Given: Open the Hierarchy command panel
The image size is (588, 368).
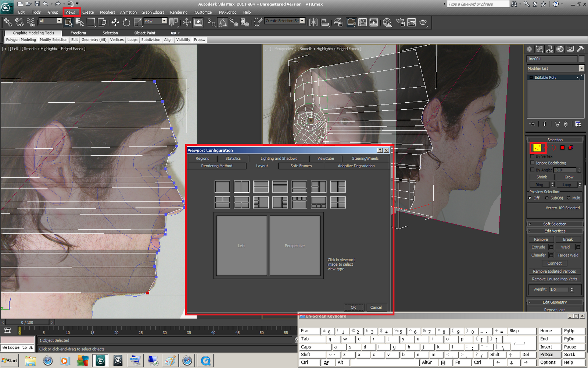Looking at the screenshot, I should point(550,49).
